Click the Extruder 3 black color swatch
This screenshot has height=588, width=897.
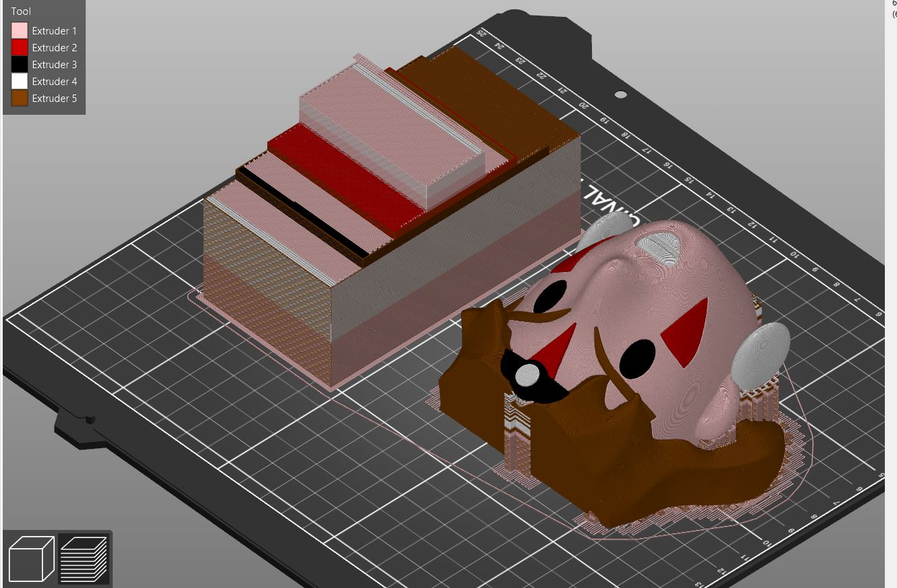tap(20, 64)
